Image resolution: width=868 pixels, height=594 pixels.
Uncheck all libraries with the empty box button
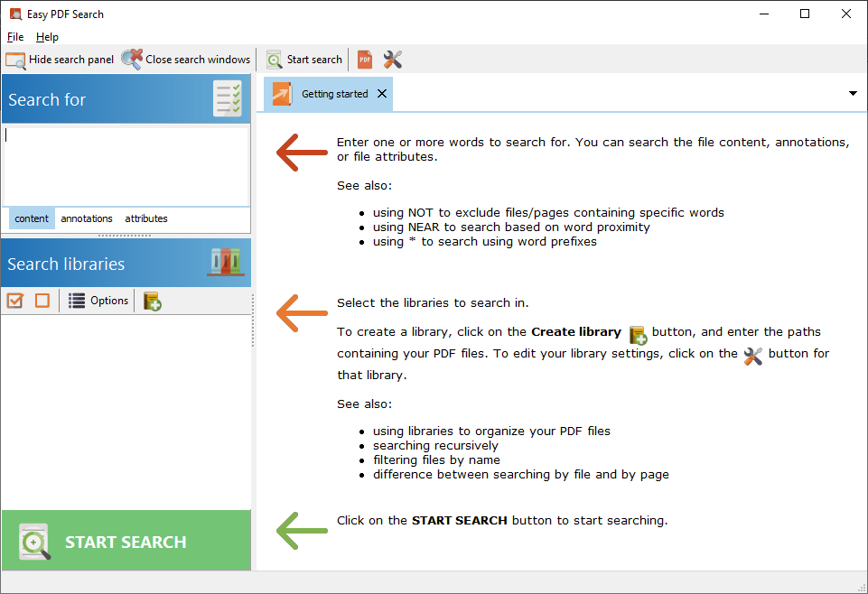pyautogui.click(x=42, y=301)
